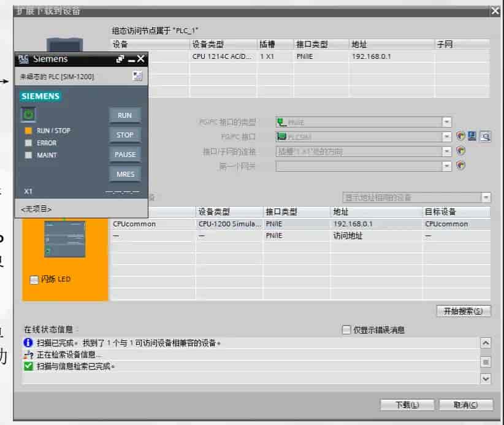Click the green check scan completed icon

[28, 366]
